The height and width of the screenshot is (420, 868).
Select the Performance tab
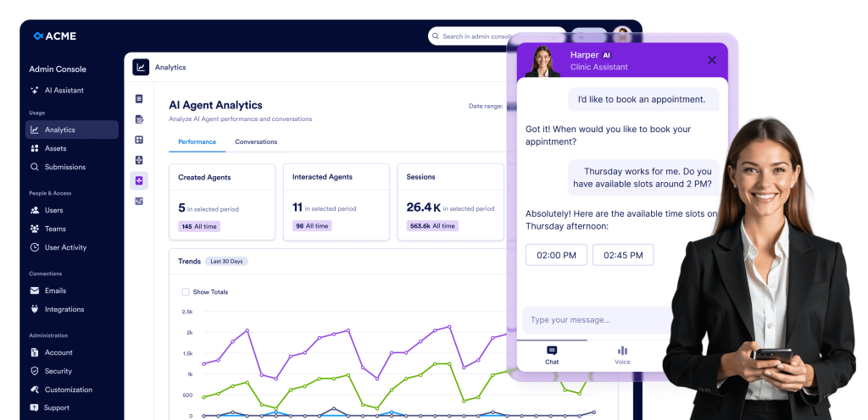click(197, 141)
